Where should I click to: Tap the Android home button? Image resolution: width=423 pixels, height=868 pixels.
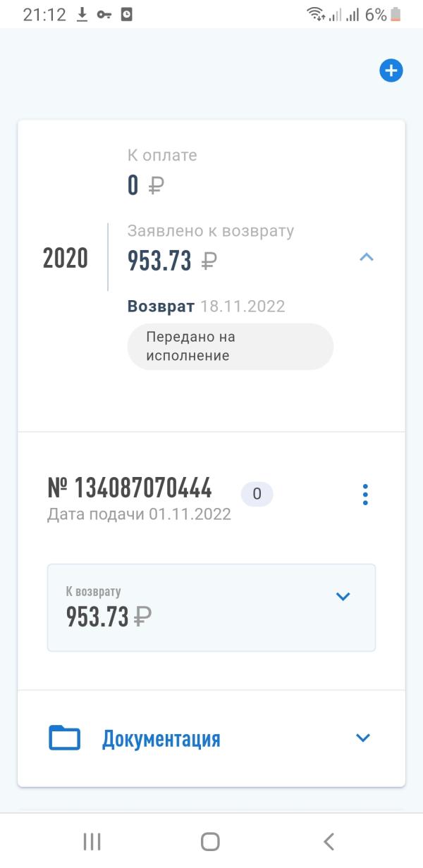[x=210, y=841]
